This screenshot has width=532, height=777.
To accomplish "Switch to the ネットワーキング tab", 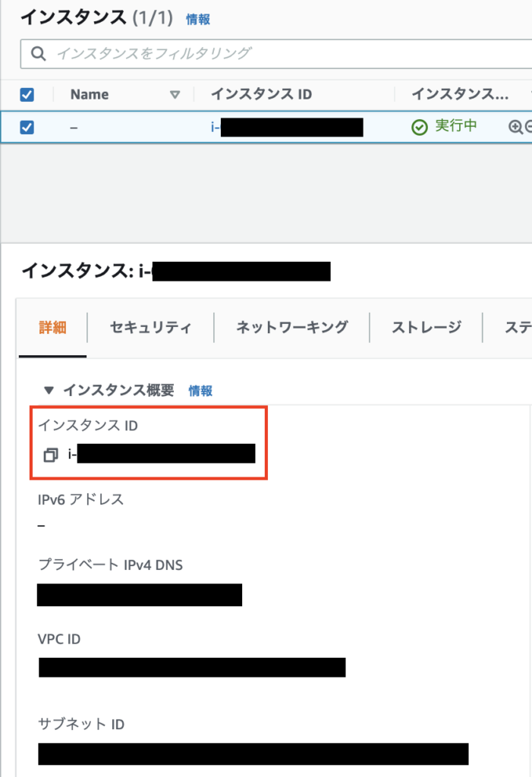I will point(291,328).
